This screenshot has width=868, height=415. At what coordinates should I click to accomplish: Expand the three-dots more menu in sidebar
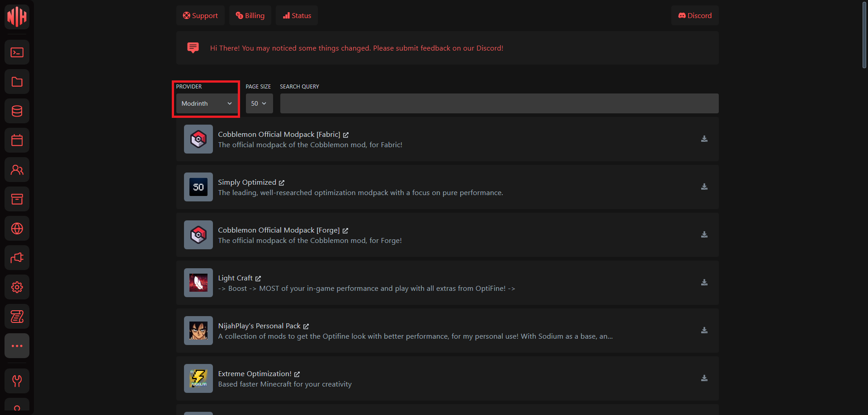17,346
